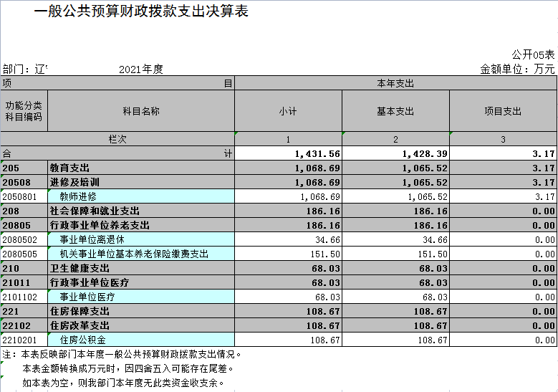
Task: Select the 教育支出 cell
Action: (141, 168)
